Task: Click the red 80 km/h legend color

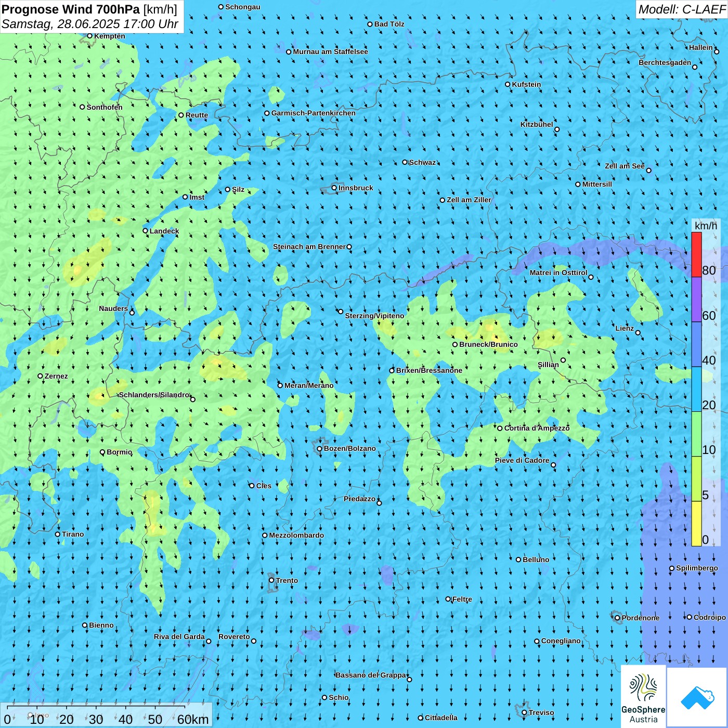Action: [x=696, y=254]
